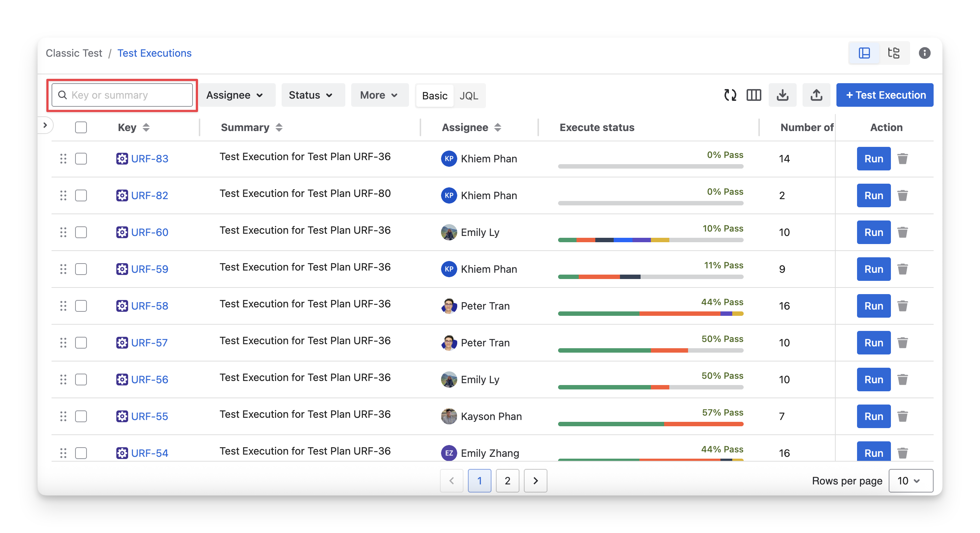Switch to tree hierarchy view icon
The height and width of the screenshot is (533, 980).
pos(893,53)
